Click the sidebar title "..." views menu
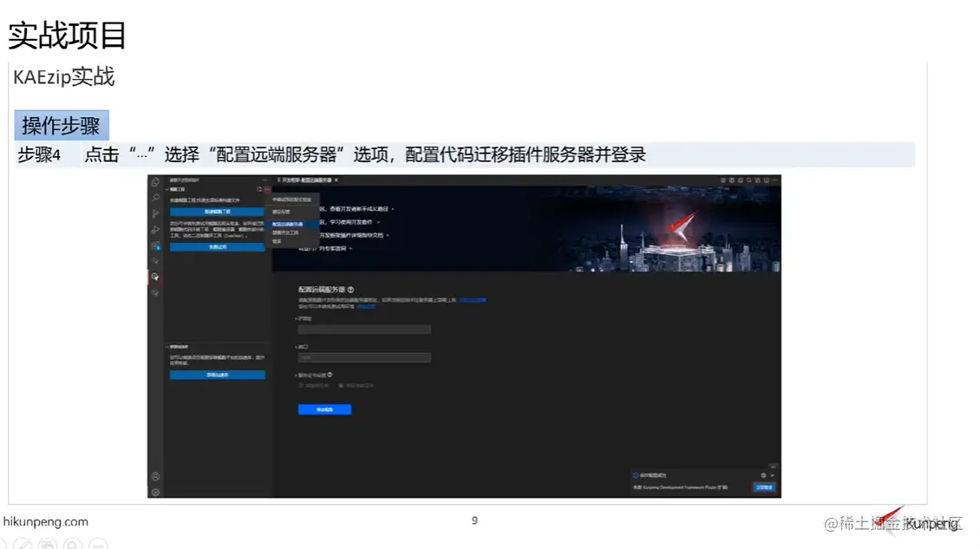 tap(265, 180)
